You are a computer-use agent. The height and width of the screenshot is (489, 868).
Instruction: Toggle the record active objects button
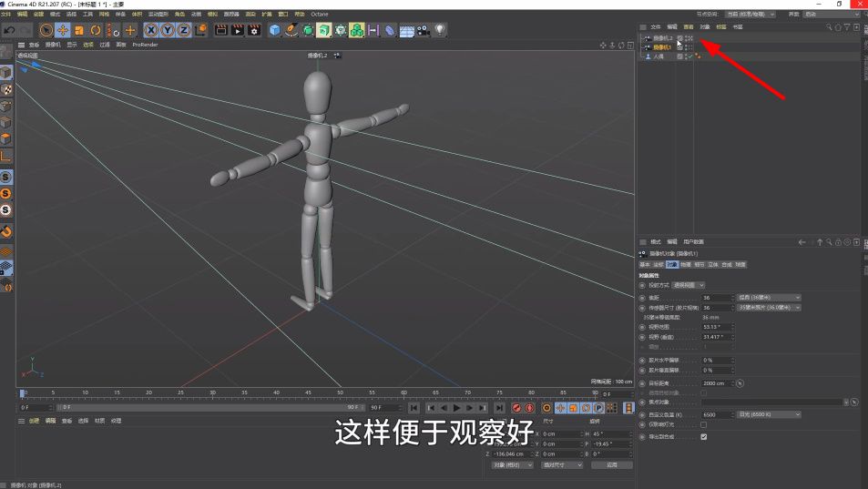(516, 408)
